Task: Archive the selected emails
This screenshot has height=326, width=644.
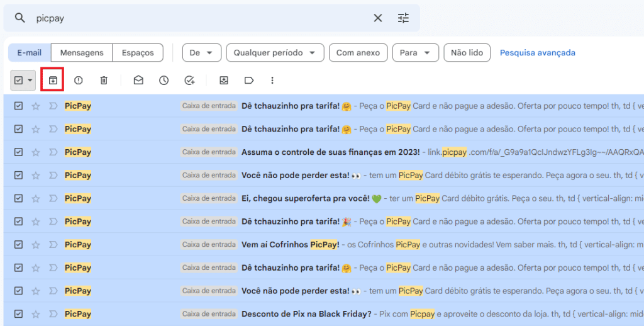Action: [x=53, y=81]
